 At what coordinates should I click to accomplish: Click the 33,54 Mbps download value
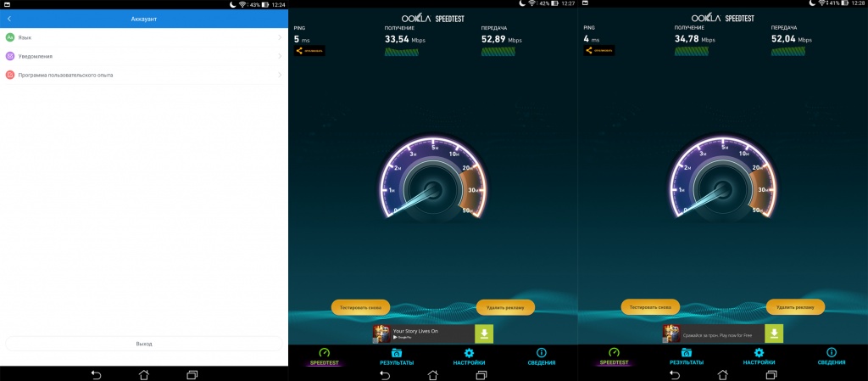coord(405,39)
